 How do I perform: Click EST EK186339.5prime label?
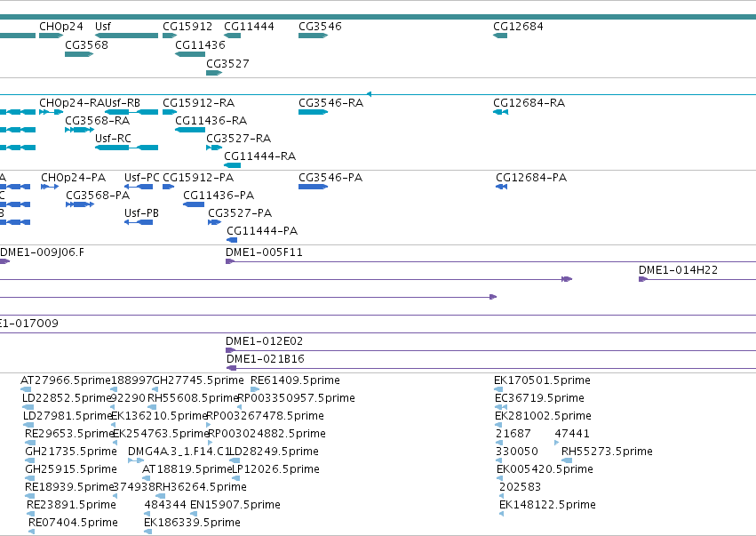(192, 523)
